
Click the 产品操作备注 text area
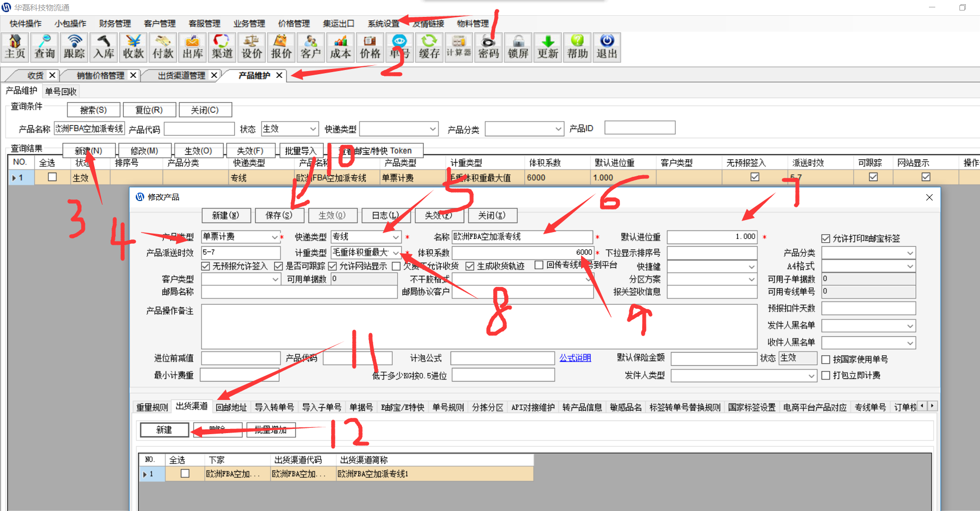478,326
